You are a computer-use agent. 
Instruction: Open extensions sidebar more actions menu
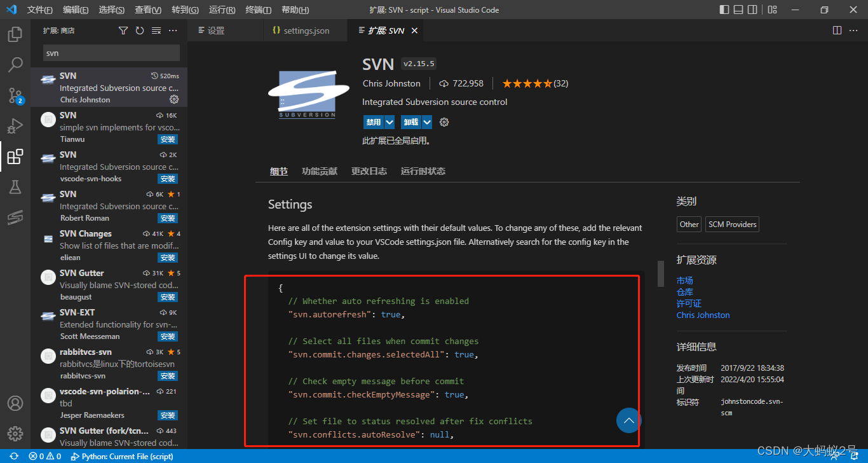tap(173, 31)
